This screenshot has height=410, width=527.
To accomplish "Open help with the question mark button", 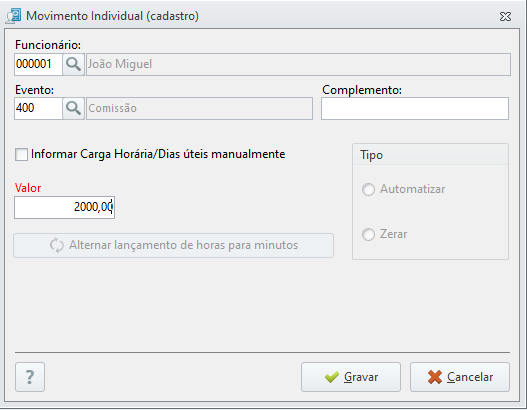I will 30,377.
